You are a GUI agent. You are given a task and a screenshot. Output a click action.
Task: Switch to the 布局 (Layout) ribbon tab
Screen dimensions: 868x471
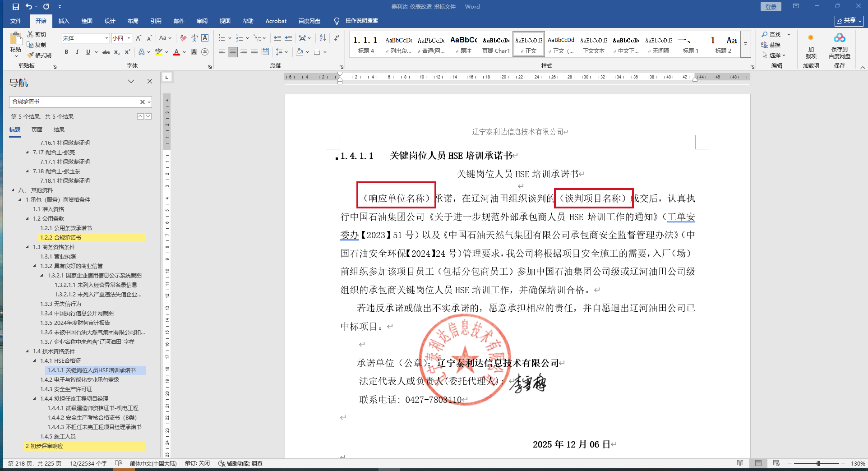tap(133, 21)
